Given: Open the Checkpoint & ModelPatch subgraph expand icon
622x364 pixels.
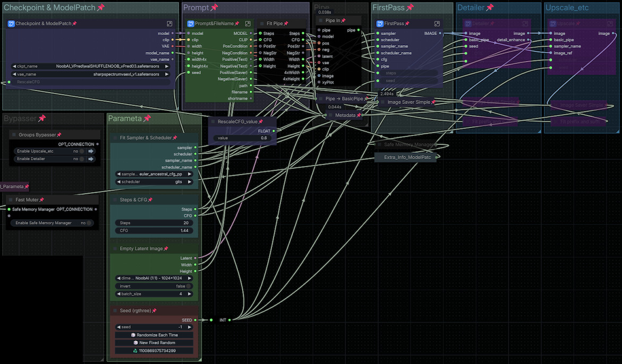Looking at the screenshot, I should [169, 24].
